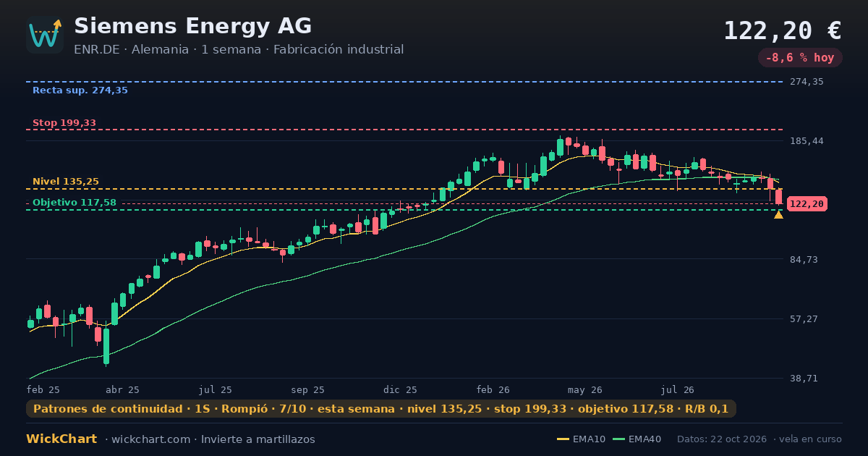Click the 38,71 price axis value

click(x=804, y=379)
